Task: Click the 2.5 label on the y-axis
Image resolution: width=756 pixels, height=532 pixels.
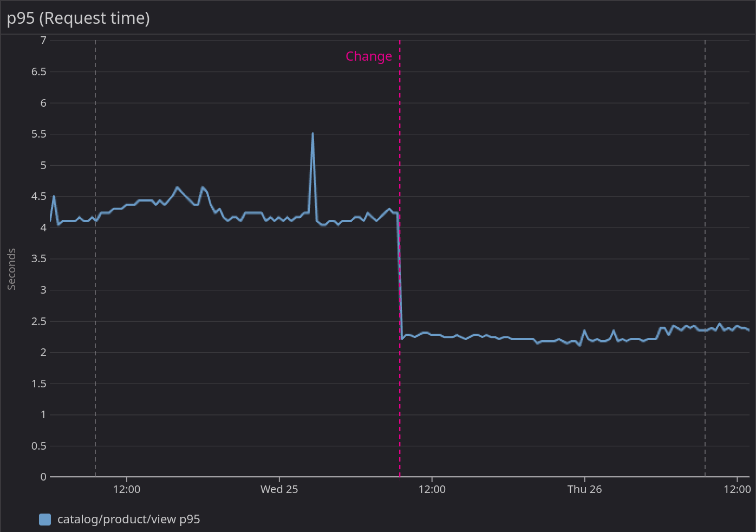Action: point(38,321)
